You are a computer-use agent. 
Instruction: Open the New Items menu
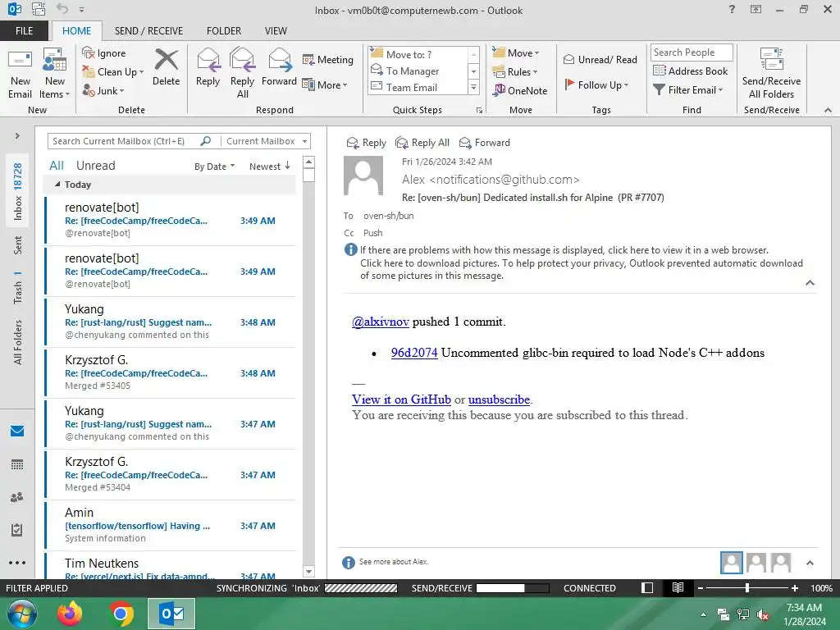click(54, 74)
